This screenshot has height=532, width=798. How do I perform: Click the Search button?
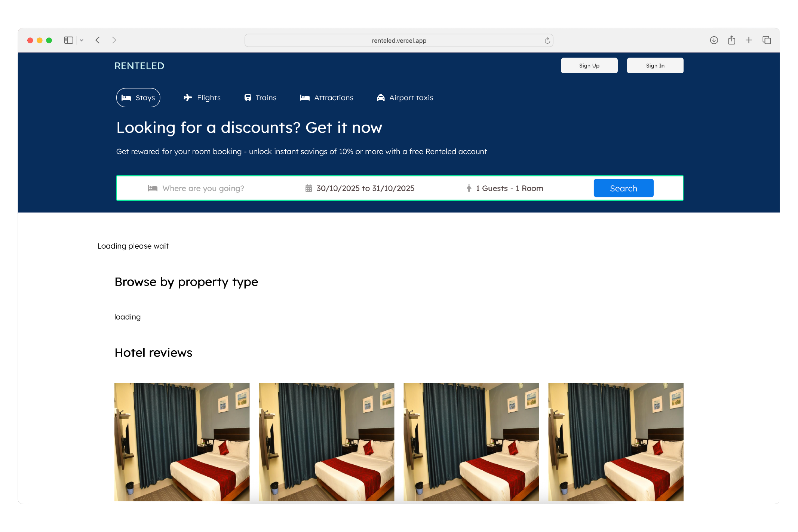(623, 188)
